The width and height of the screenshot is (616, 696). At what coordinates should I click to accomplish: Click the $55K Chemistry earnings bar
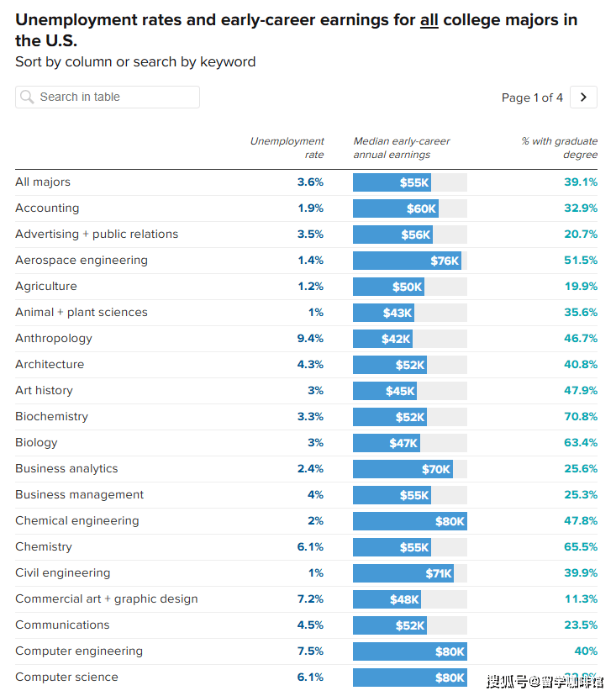[392, 547]
